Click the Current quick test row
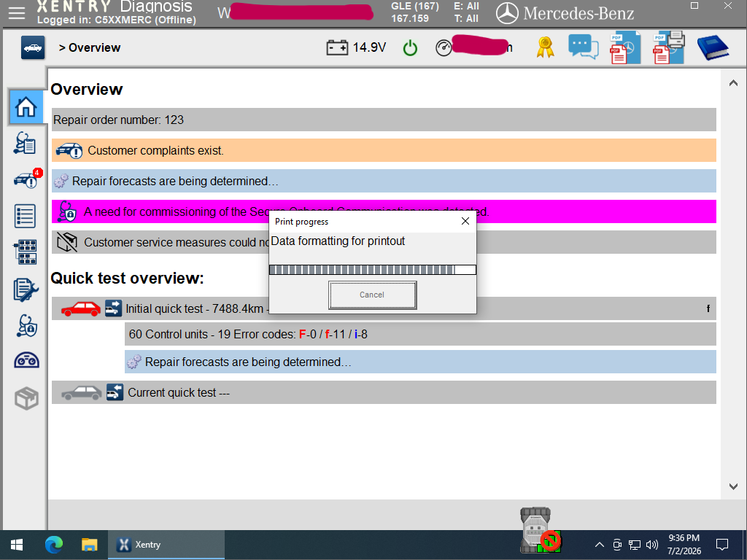The width and height of the screenshot is (747, 560). coord(384,392)
